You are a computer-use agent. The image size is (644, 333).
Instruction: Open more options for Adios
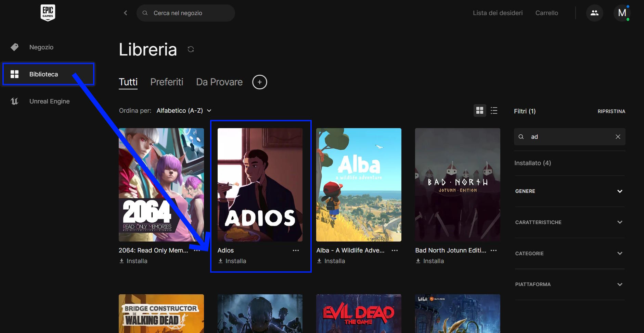click(x=296, y=250)
